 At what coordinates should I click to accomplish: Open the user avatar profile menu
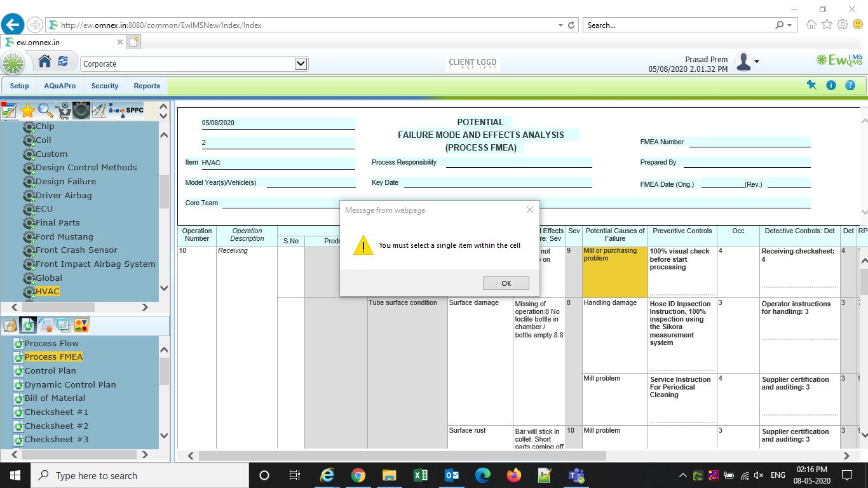(x=746, y=62)
